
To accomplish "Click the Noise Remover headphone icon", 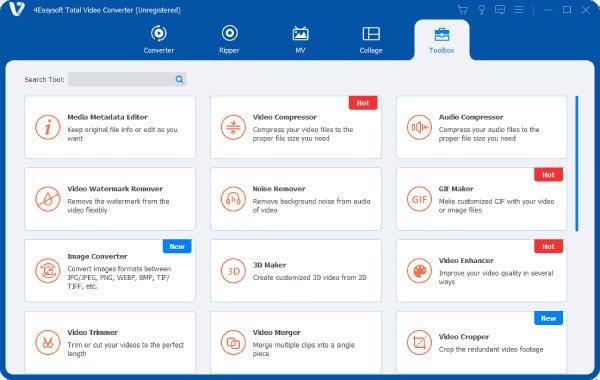I will click(233, 199).
